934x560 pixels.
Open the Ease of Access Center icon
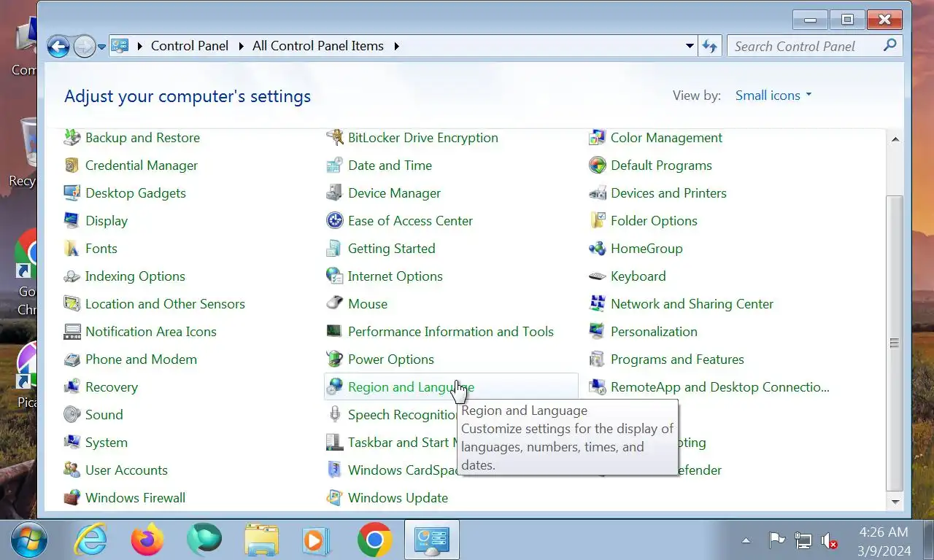click(334, 220)
